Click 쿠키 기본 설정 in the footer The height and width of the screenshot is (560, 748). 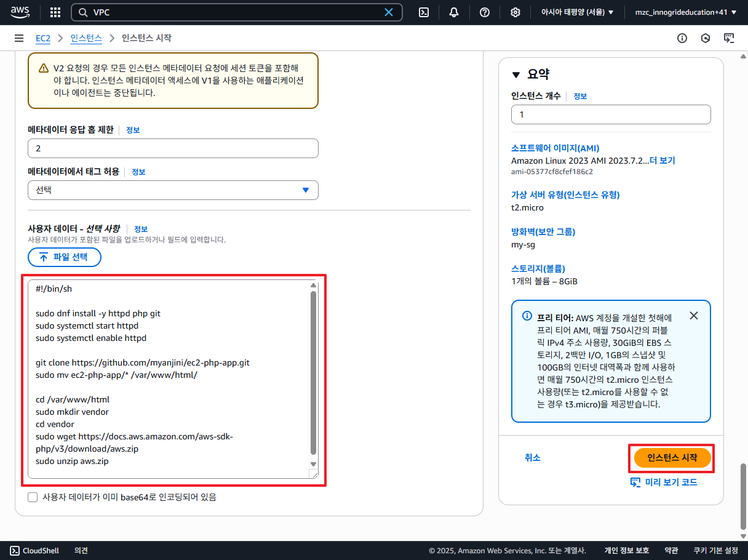pos(715,551)
